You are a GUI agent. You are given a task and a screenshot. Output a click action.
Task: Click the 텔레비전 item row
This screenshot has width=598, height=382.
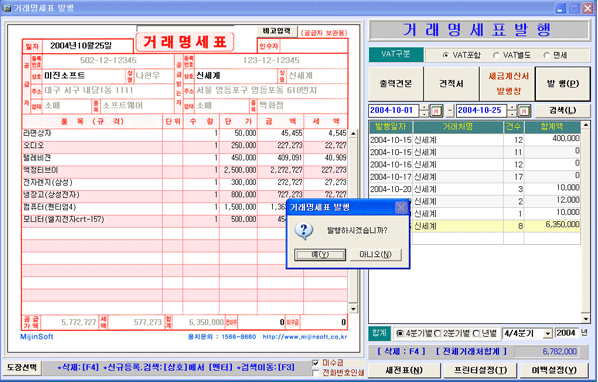click(x=185, y=158)
